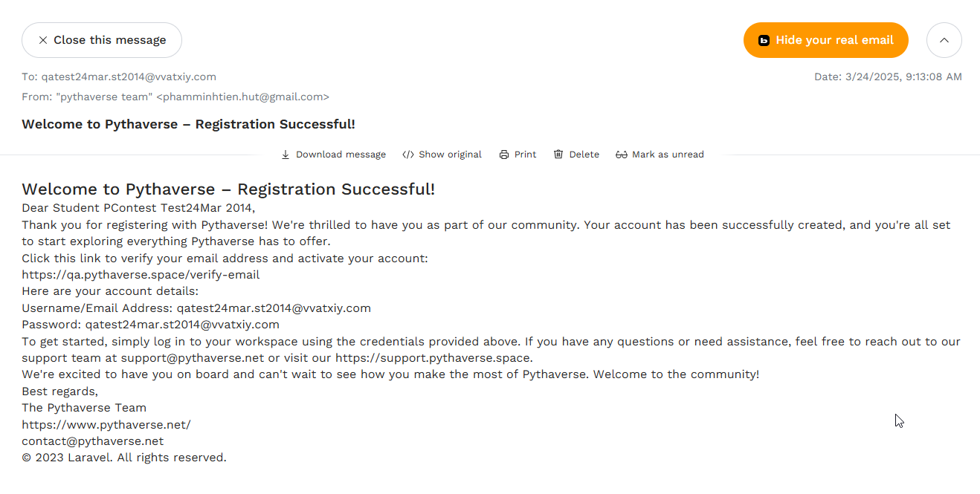Select the Download message text

click(341, 155)
